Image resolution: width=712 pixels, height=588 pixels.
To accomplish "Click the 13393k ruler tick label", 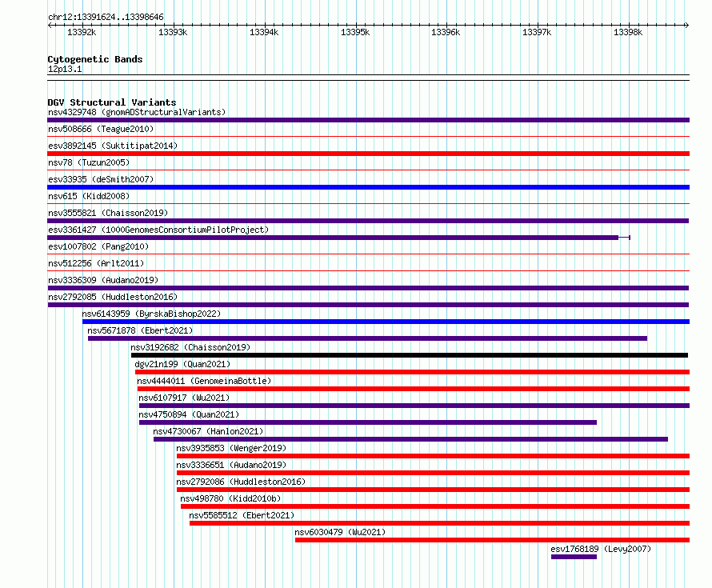I will tap(173, 33).
